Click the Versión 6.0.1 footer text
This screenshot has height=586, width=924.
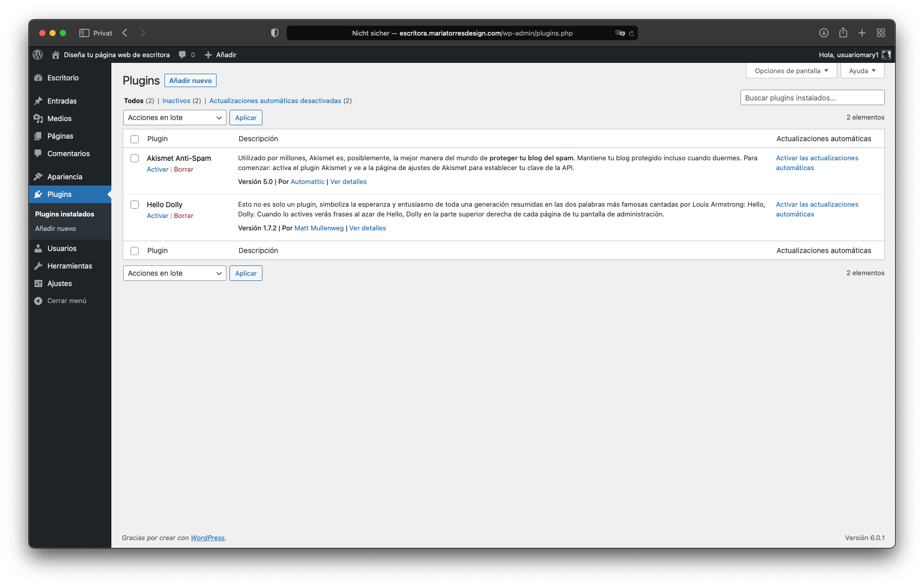tap(865, 538)
